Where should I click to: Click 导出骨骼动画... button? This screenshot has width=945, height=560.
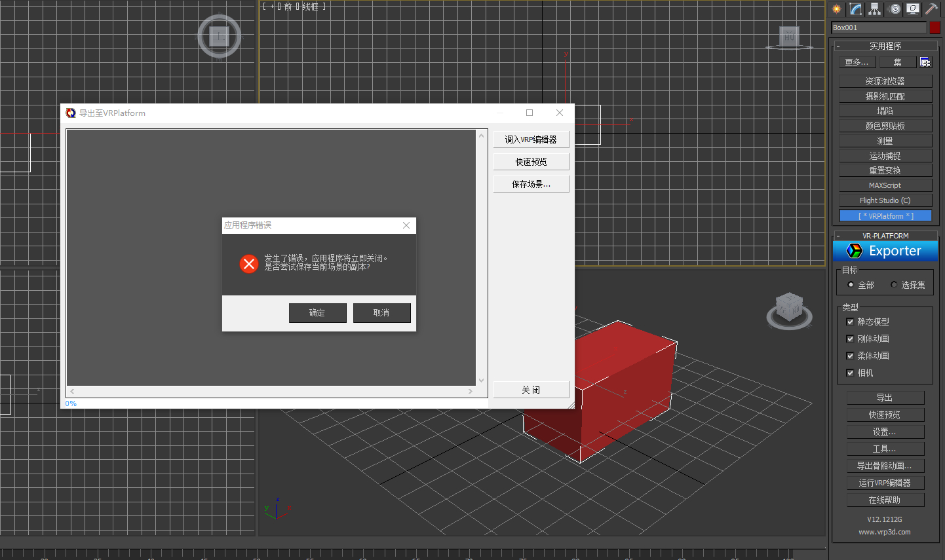(x=885, y=466)
